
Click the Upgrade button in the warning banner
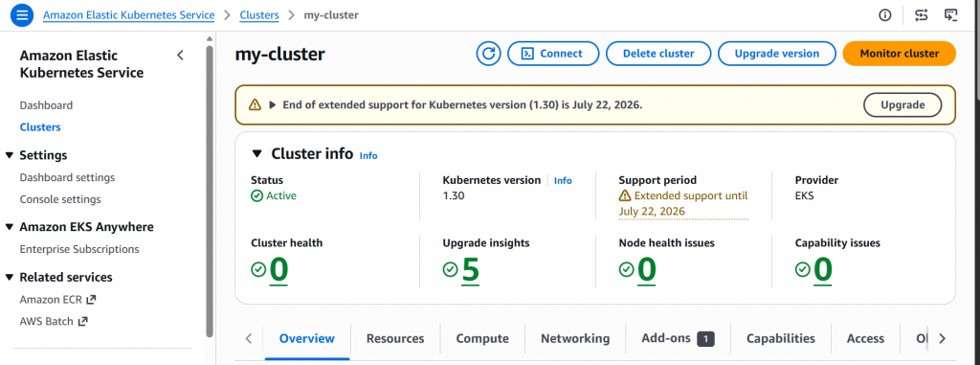tap(902, 104)
